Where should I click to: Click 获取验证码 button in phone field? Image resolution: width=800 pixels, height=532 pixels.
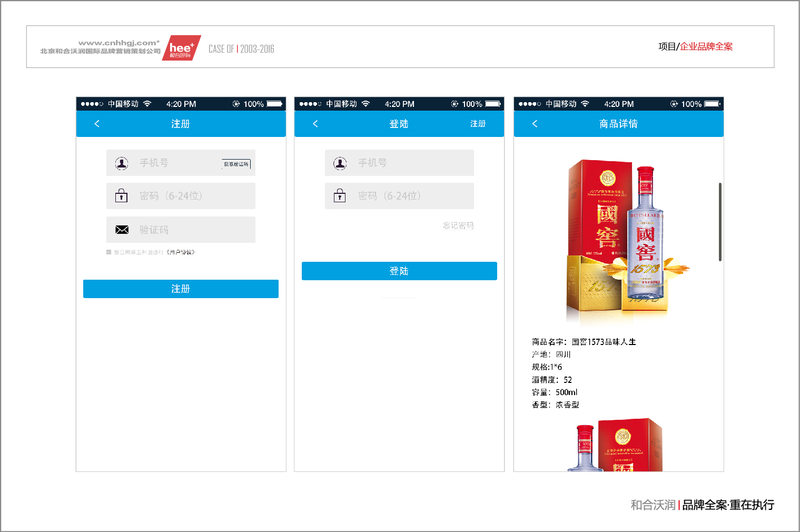[236, 164]
